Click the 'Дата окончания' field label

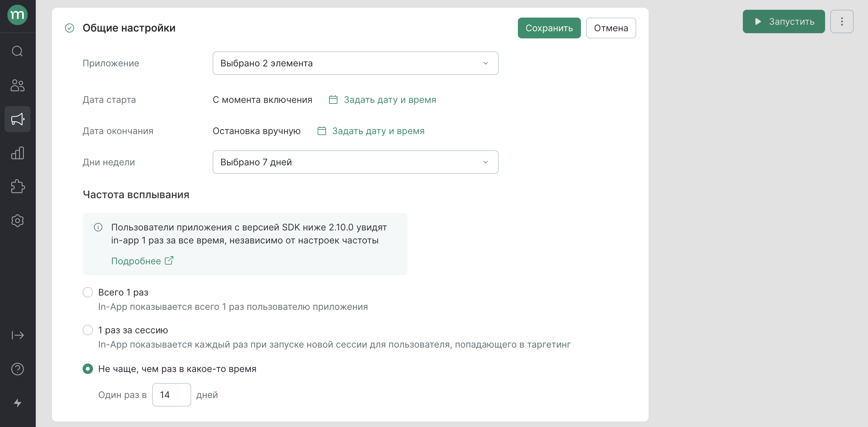tap(118, 131)
